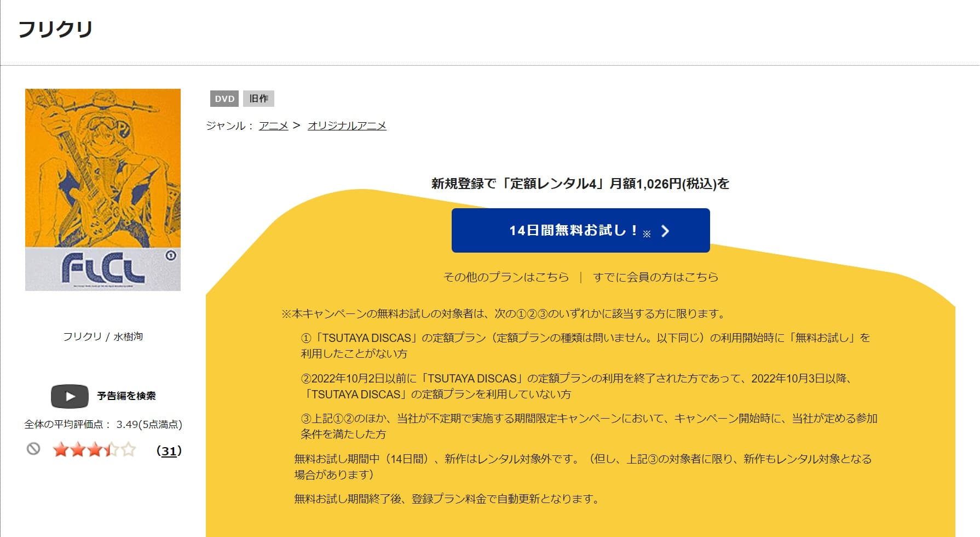This screenshot has width=980, height=537.
Task: Click the chevron arrow inside the blue trial button
Action: [x=666, y=231]
